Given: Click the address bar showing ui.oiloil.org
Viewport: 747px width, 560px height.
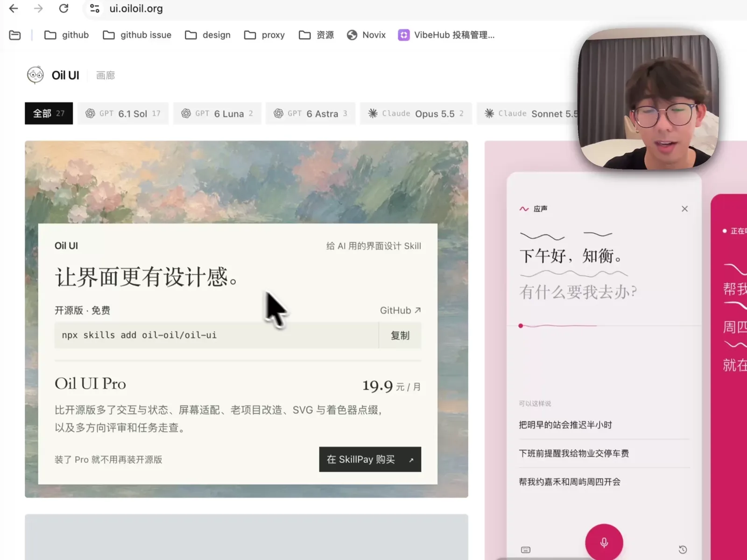Looking at the screenshot, I should [x=136, y=8].
